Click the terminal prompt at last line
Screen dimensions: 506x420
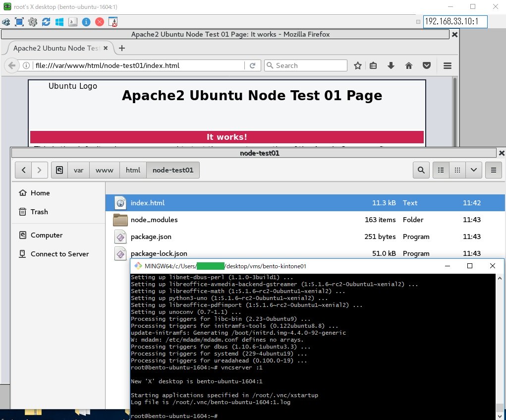(x=174, y=416)
